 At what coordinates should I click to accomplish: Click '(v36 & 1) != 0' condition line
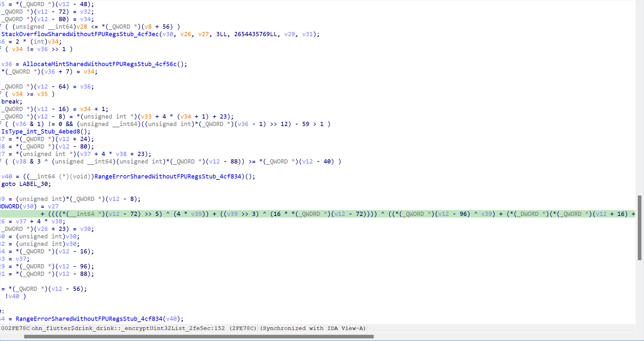click(x=166, y=124)
